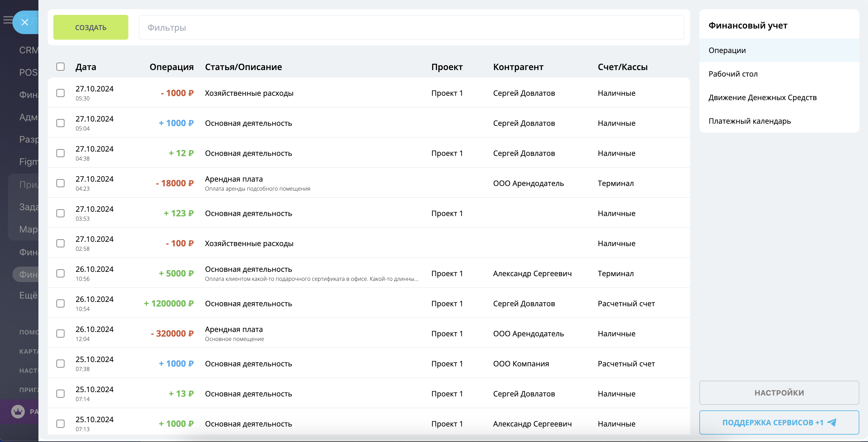Click the Контрагент column header

518,67
